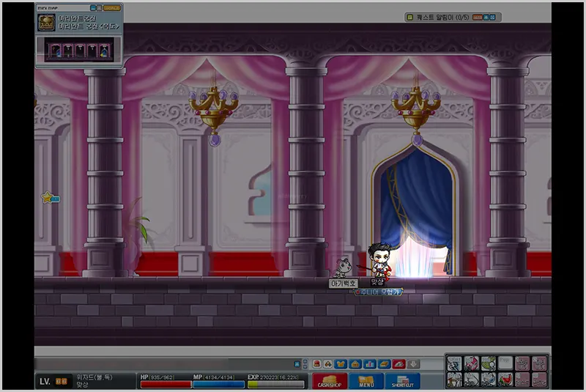The image size is (586, 392).
Task: Expand the quest notifier with blue maximize button
Action: tap(492, 17)
